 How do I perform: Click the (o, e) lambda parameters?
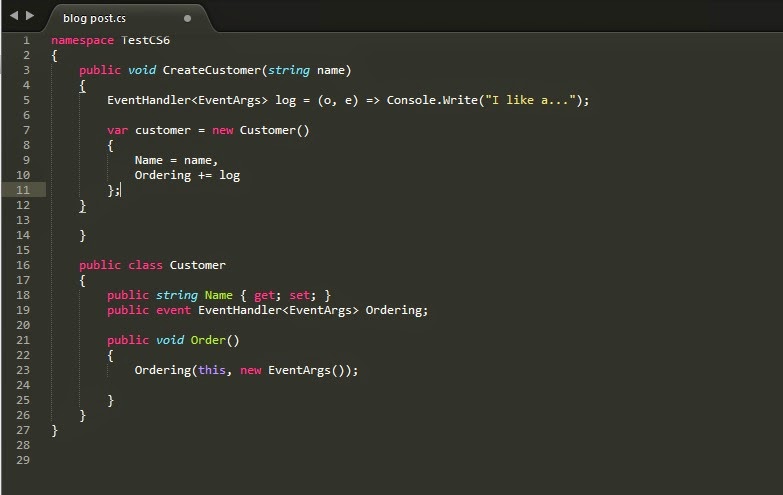(338, 100)
